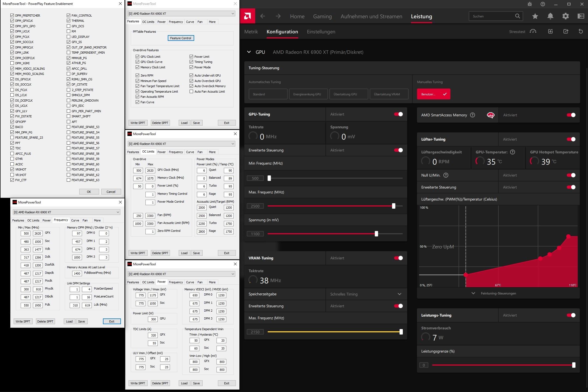Go forward with the right arrow icon

pos(278,16)
